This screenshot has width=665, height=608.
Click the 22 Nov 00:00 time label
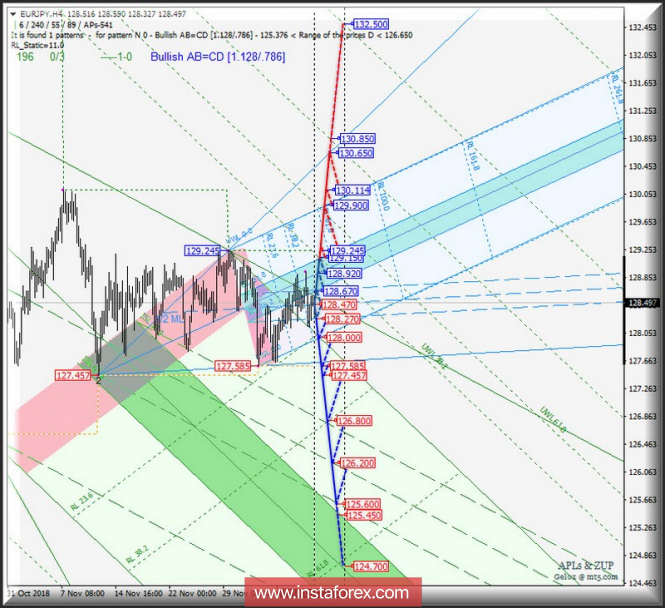click(193, 593)
